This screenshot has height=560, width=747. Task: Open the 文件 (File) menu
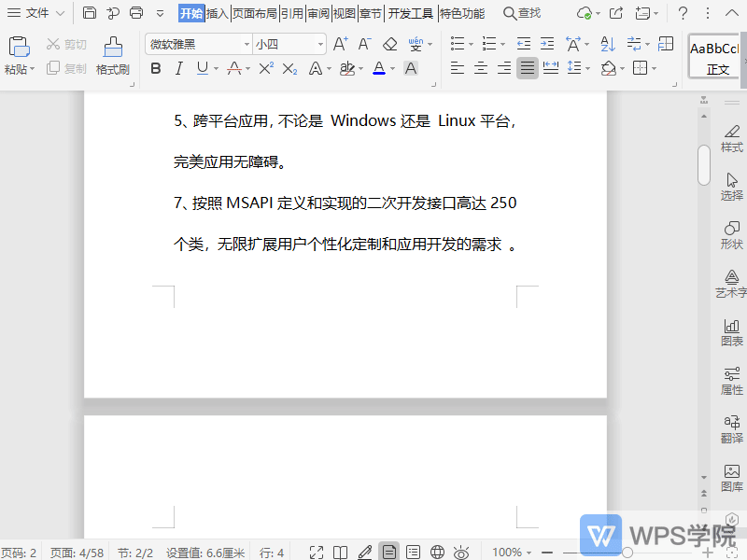pos(36,13)
